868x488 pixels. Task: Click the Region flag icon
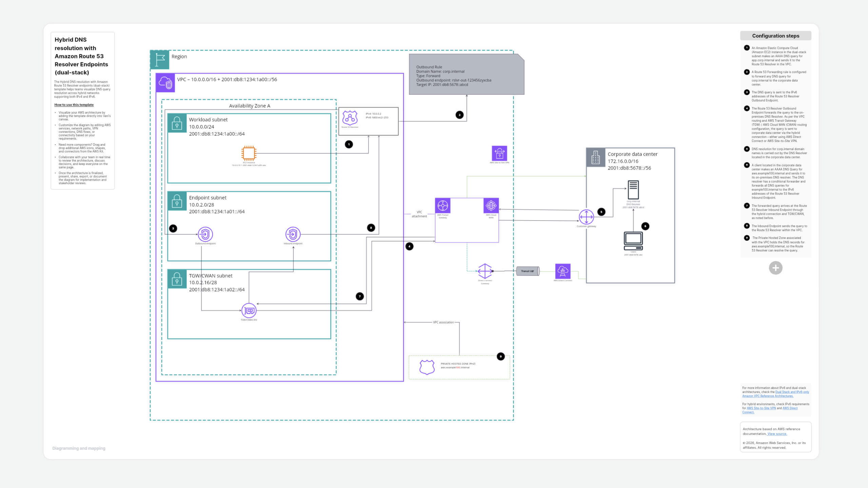(160, 60)
